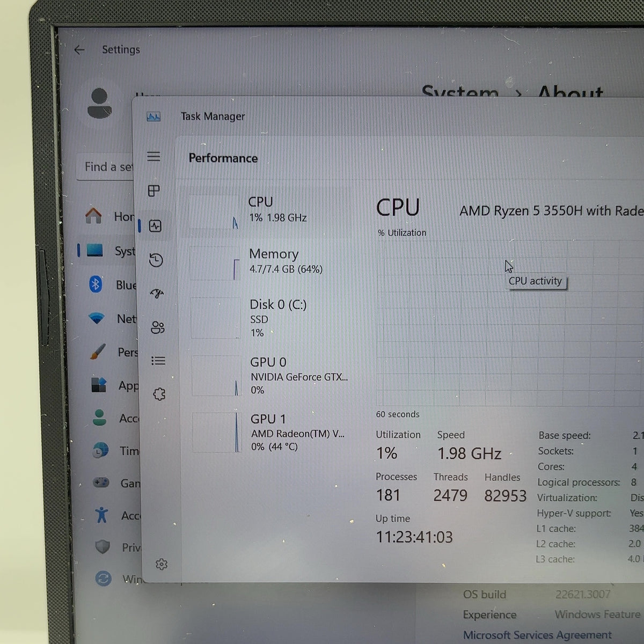Click the Virtualization label

[x=567, y=497]
